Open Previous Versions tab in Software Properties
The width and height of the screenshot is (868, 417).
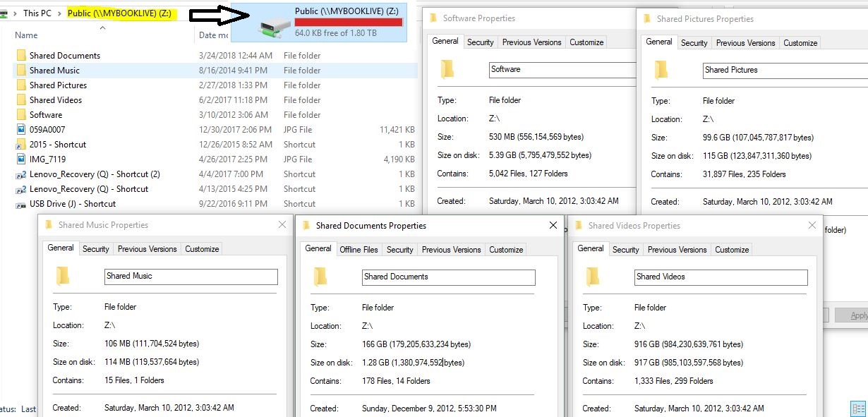[532, 42]
